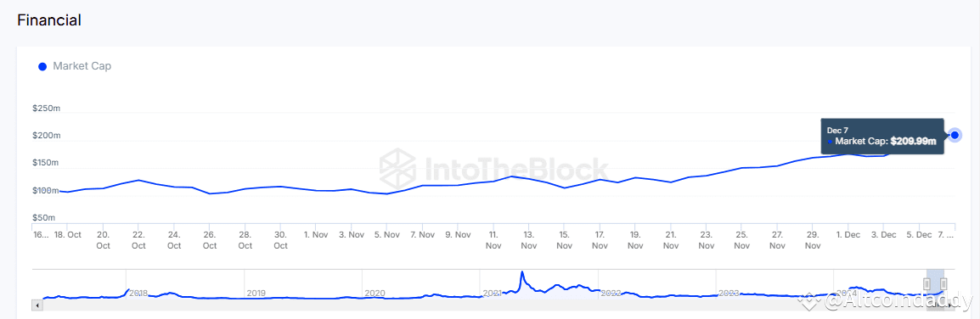Click the $209.99m Market Cap tooltip
980x319 pixels.
[x=881, y=136]
